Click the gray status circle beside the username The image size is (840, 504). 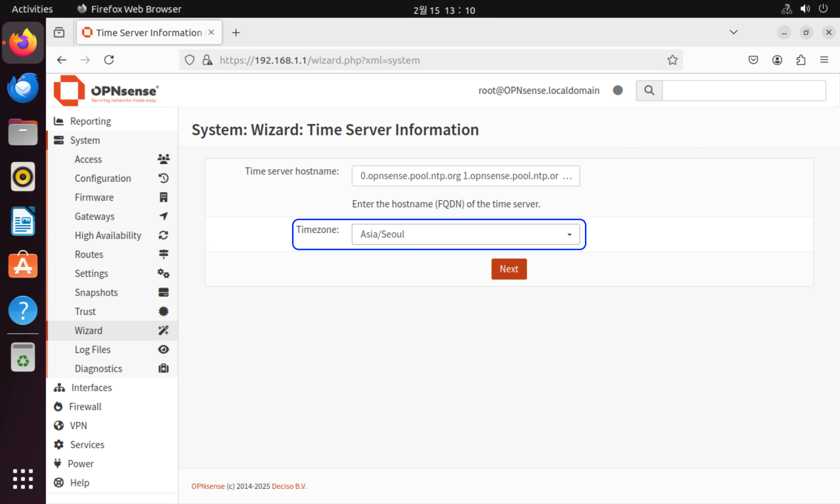coord(617,90)
